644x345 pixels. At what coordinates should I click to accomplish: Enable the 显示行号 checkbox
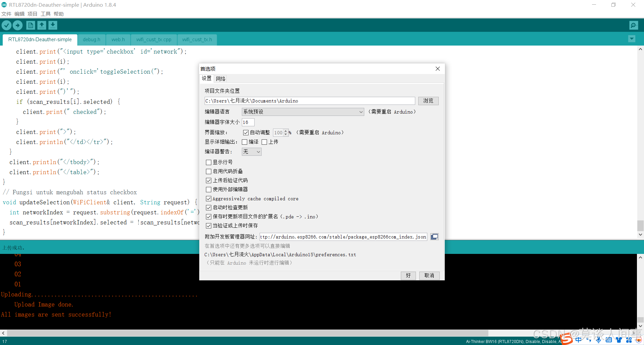[x=209, y=162]
